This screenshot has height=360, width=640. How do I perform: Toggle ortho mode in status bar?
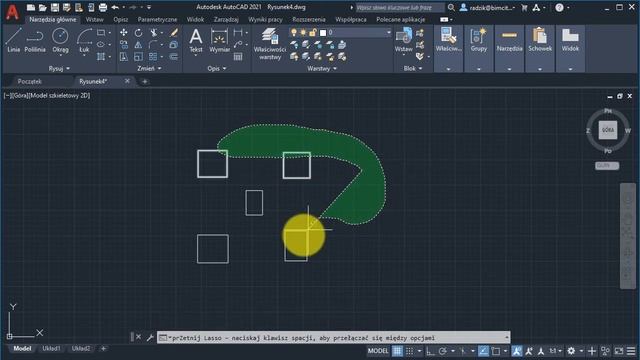click(430, 351)
